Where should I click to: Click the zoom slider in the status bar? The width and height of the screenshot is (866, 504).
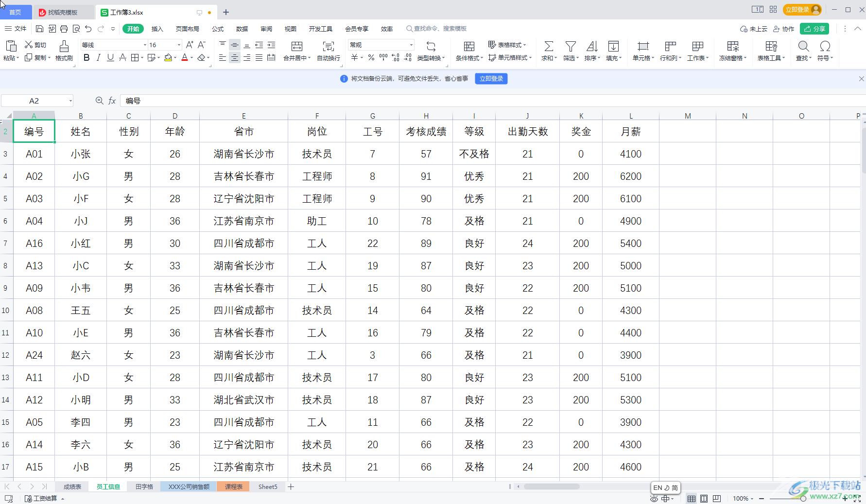[x=803, y=499]
